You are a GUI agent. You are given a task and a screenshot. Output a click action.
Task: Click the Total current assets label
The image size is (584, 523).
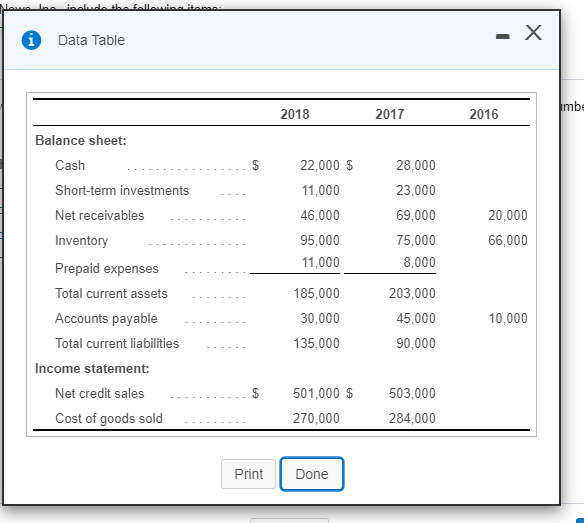[111, 294]
